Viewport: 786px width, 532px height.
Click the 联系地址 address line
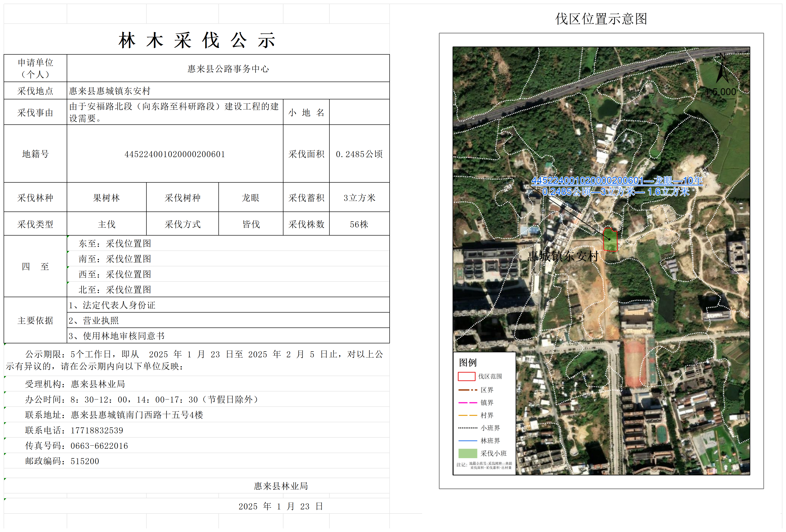(x=114, y=415)
